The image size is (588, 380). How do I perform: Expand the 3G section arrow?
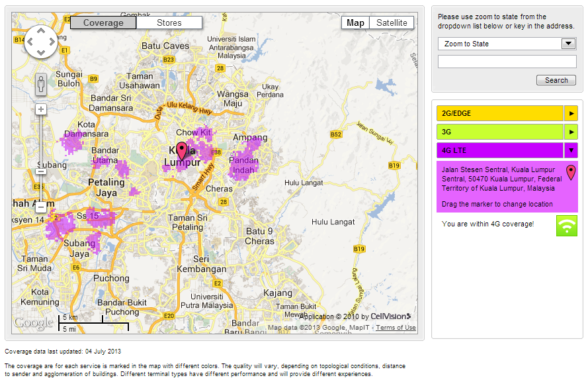tap(571, 132)
